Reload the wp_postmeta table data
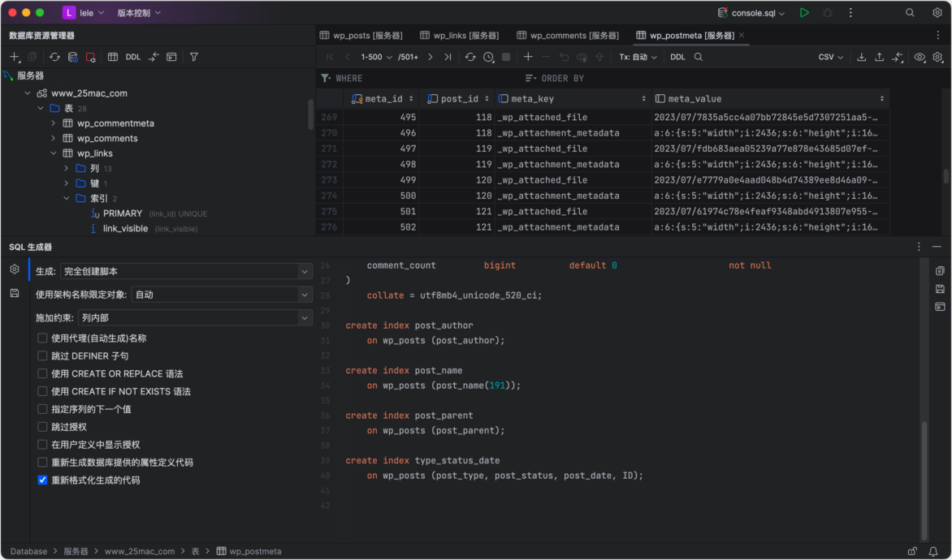 point(470,57)
